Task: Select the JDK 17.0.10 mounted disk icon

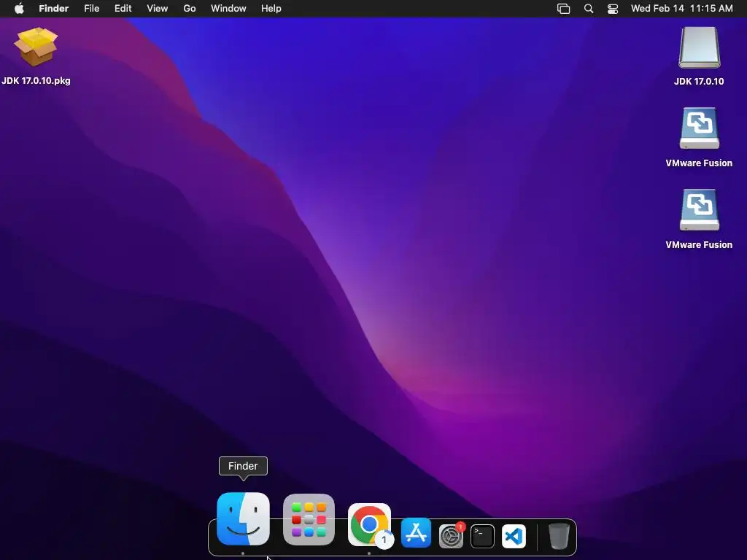Action: click(x=699, y=47)
